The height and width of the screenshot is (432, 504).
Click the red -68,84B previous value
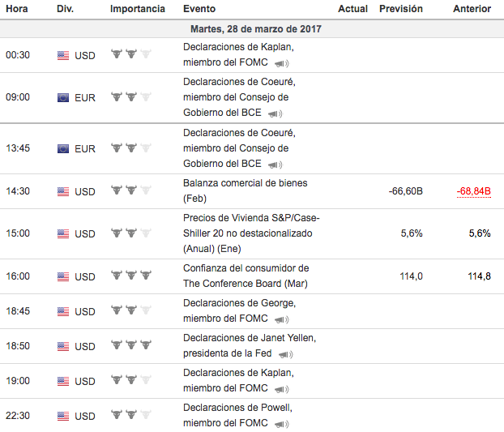(x=474, y=192)
